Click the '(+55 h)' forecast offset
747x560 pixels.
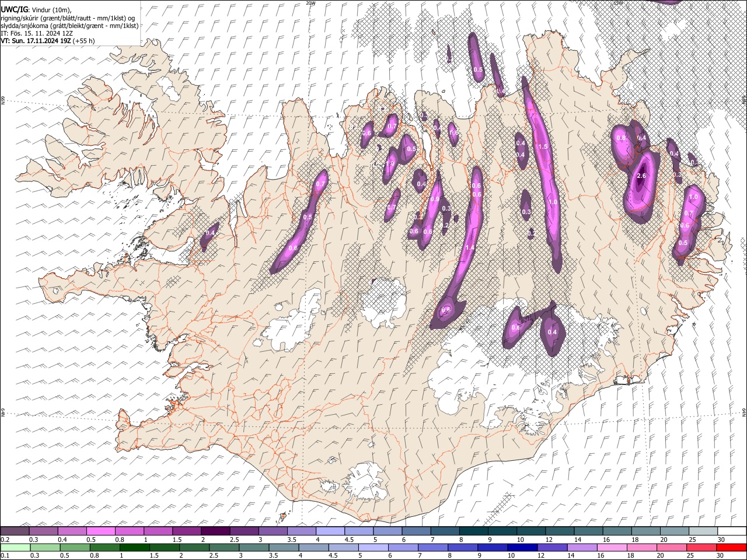click(x=83, y=41)
